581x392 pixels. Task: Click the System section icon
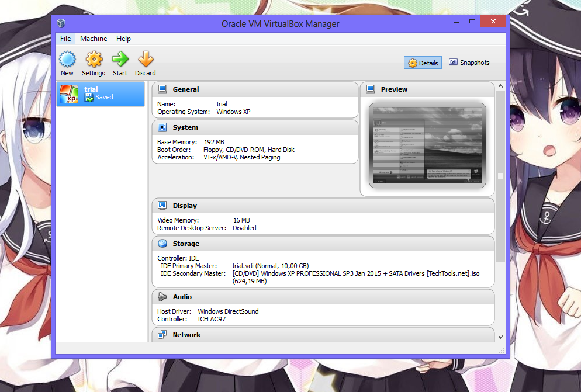pos(162,127)
